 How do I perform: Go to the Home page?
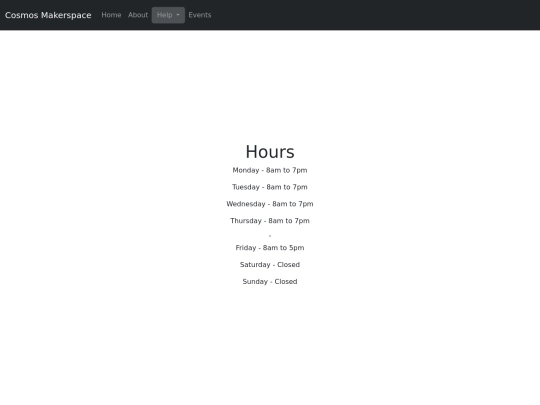[x=111, y=15]
